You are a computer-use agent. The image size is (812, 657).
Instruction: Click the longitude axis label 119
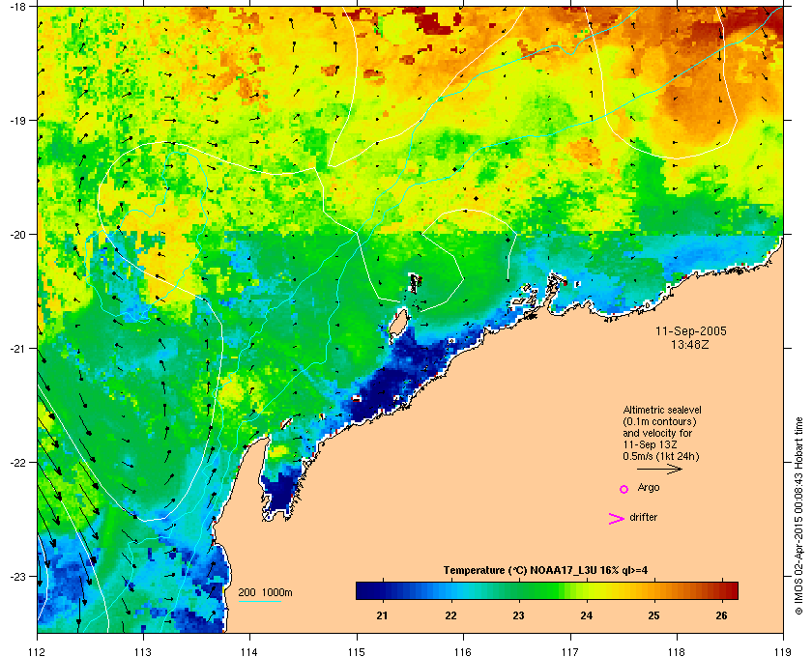(783, 651)
